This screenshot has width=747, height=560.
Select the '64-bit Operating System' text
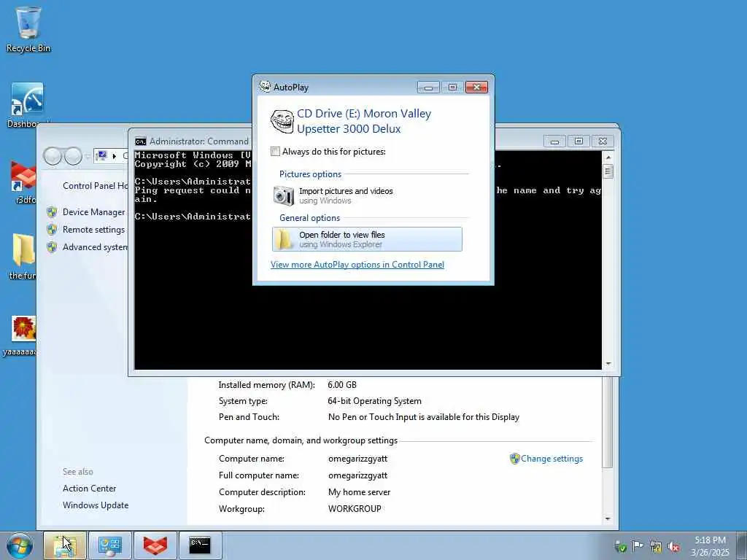coord(374,401)
